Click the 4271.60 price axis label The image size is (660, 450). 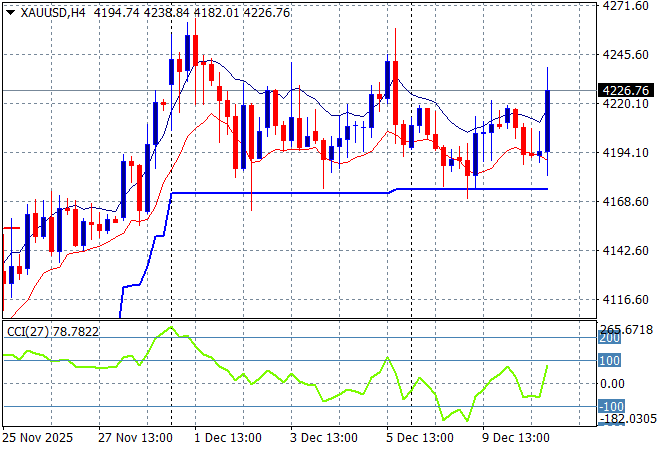[627, 6]
